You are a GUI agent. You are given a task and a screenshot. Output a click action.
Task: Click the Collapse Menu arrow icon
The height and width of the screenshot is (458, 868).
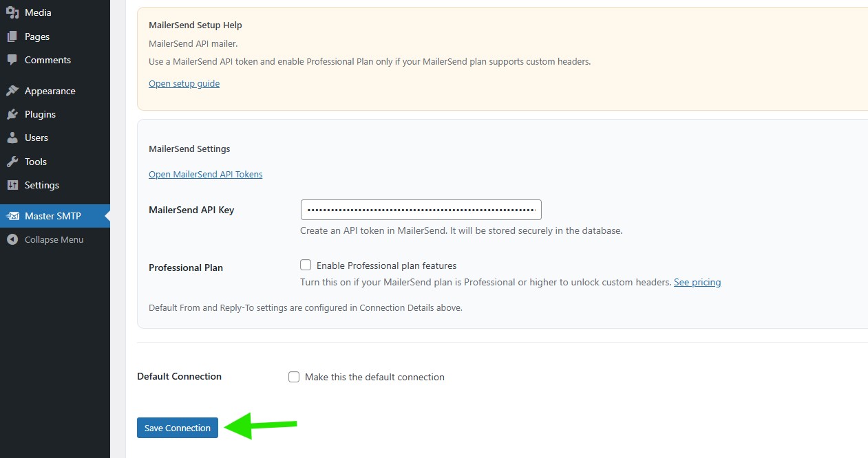[x=12, y=239]
